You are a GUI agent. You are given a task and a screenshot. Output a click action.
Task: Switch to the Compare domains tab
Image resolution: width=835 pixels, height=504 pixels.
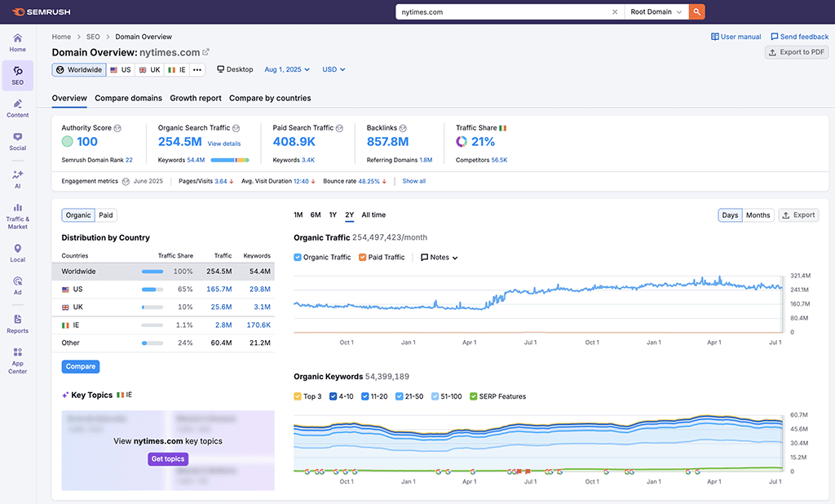coord(128,98)
